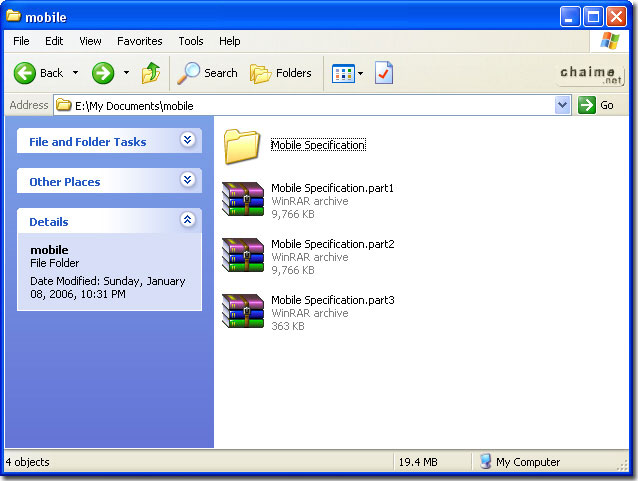Expand the Other Places panel
638x481 pixels.
(x=187, y=181)
